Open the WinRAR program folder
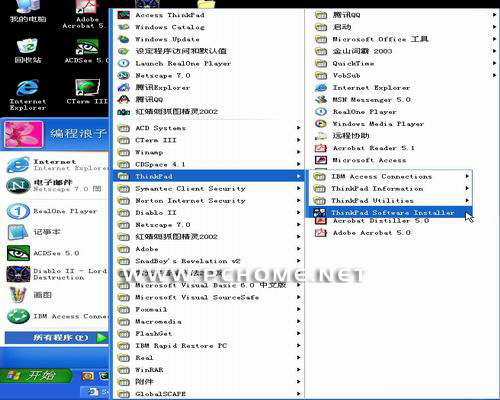The width and height of the screenshot is (500, 400). tap(209, 370)
